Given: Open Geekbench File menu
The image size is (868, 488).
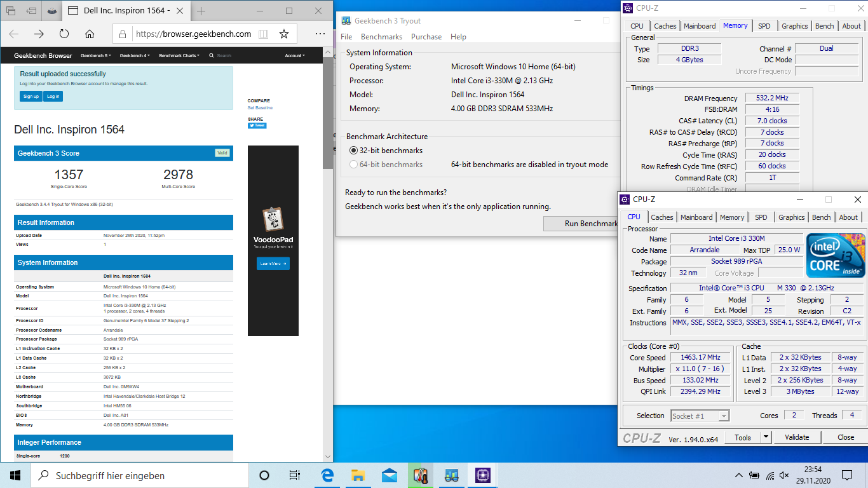Looking at the screenshot, I should [x=346, y=37].
